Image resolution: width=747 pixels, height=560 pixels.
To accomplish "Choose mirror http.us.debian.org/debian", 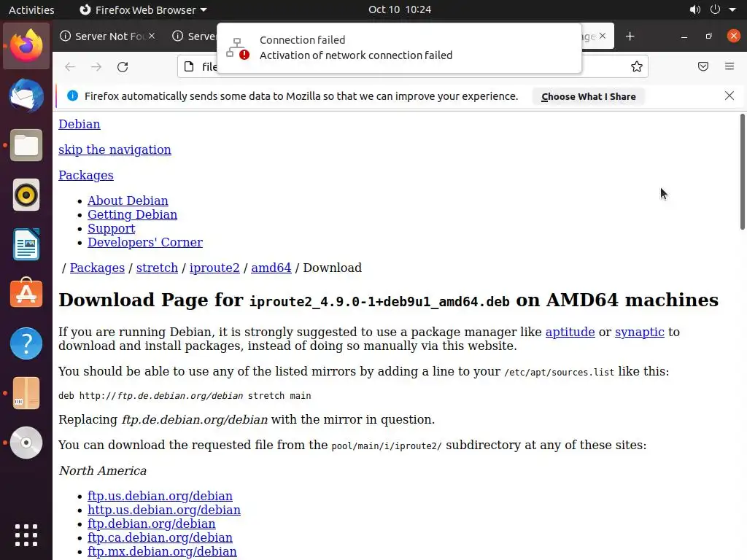I will pos(164,510).
